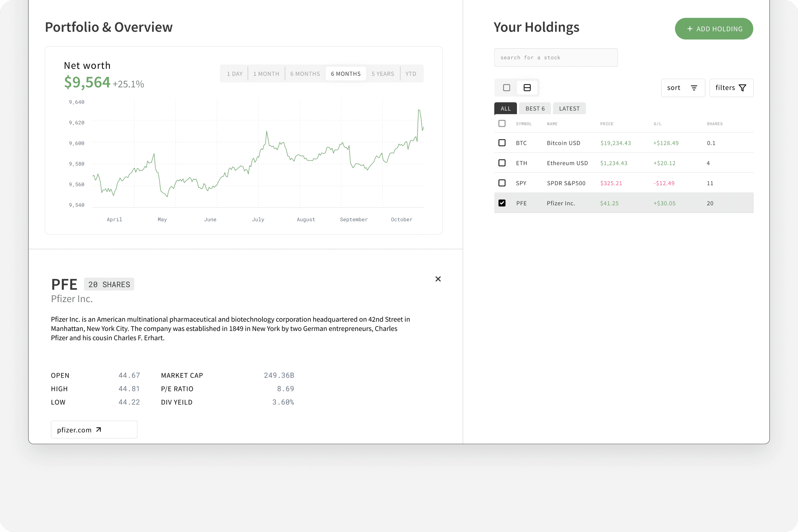Select the ETH row checkbox
Viewport: 798px width, 532px height.
pos(502,163)
